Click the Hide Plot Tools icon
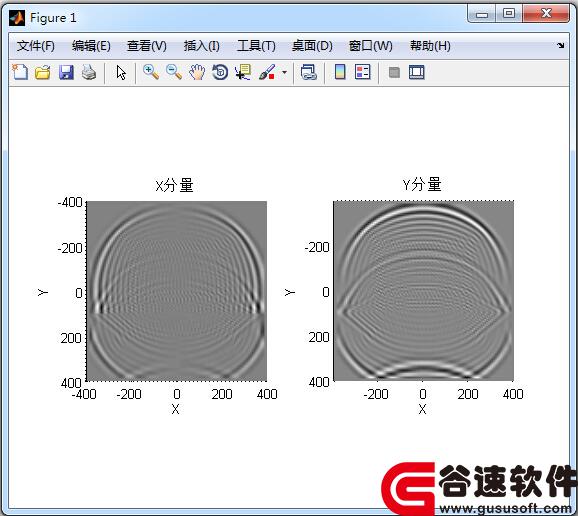Viewport: 578px width, 516px height. coord(394,72)
